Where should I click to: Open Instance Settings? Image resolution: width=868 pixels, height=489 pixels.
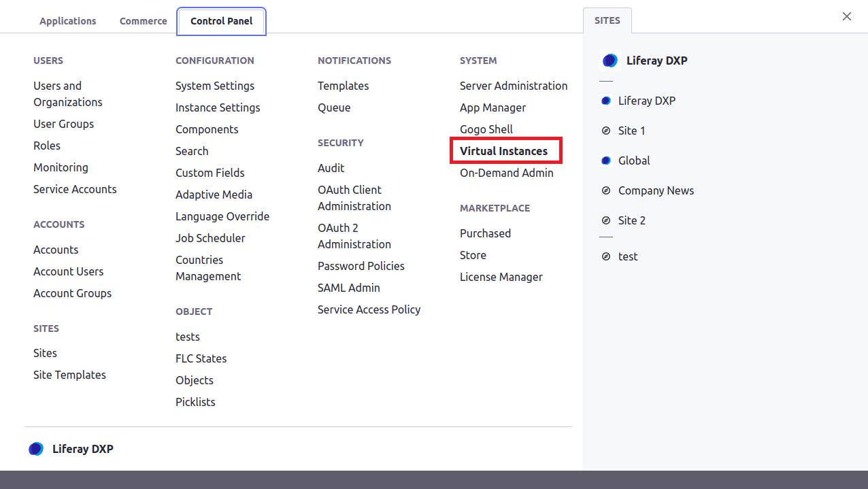[x=218, y=107]
